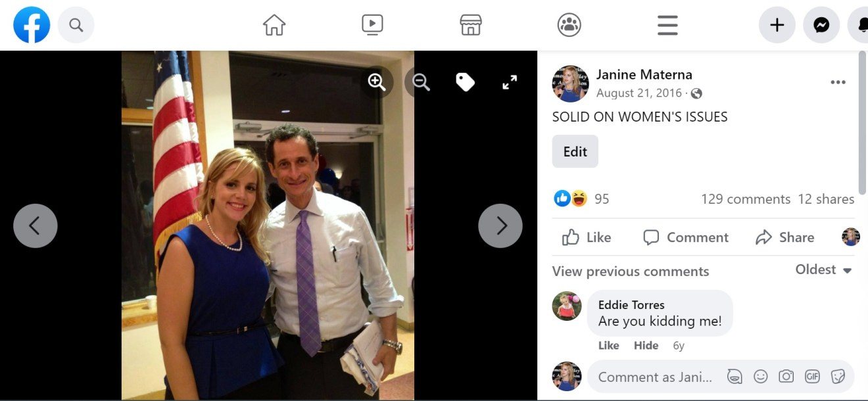Zoom in on the photo

pos(377,82)
